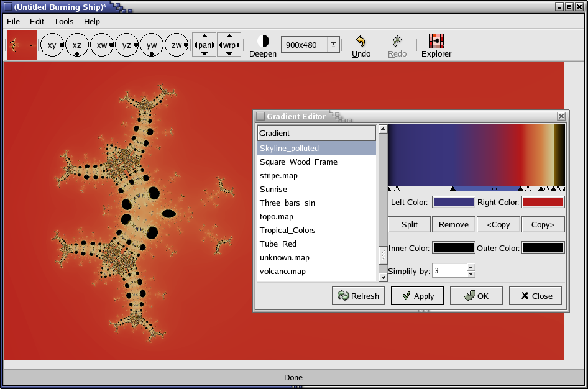The image size is (588, 389).
Task: Select Tropical_Colors in gradient list
Action: click(287, 230)
